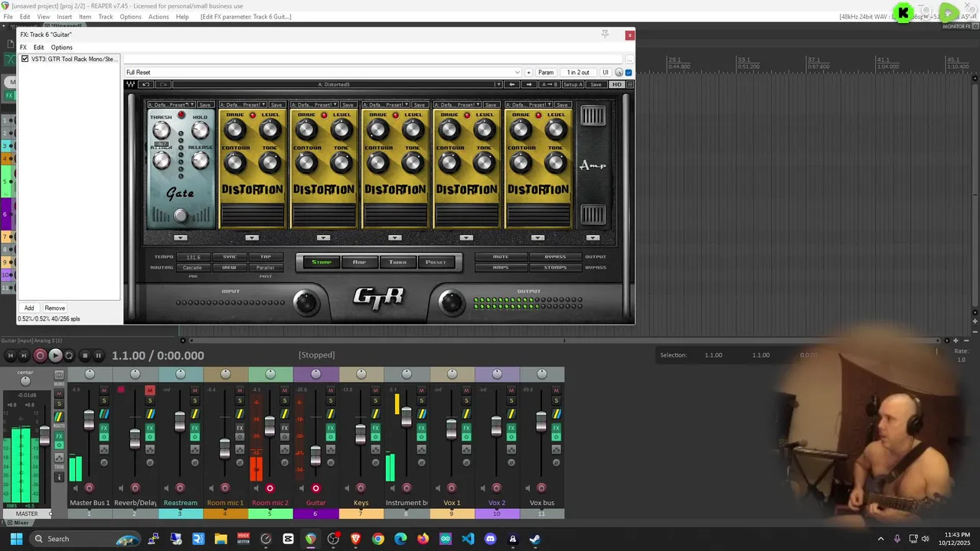Click the Add FX button

pos(29,308)
